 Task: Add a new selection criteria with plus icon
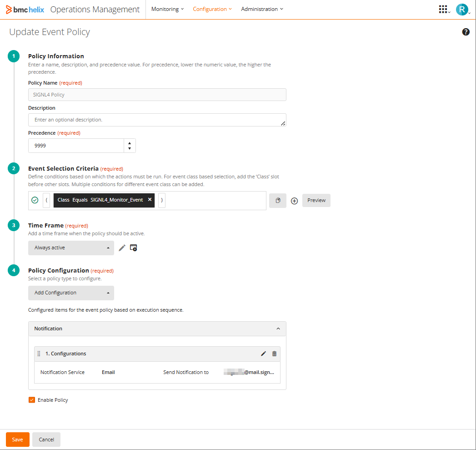[x=294, y=201]
